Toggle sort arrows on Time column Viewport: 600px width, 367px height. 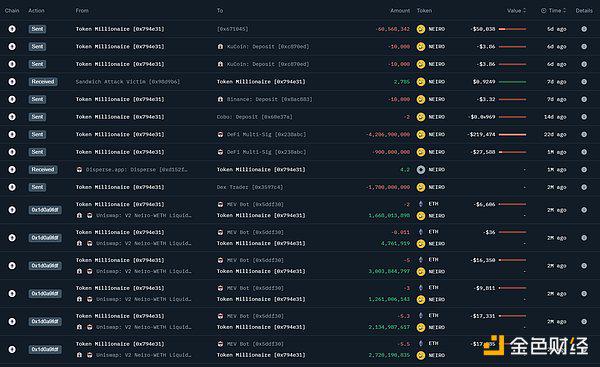(x=564, y=11)
